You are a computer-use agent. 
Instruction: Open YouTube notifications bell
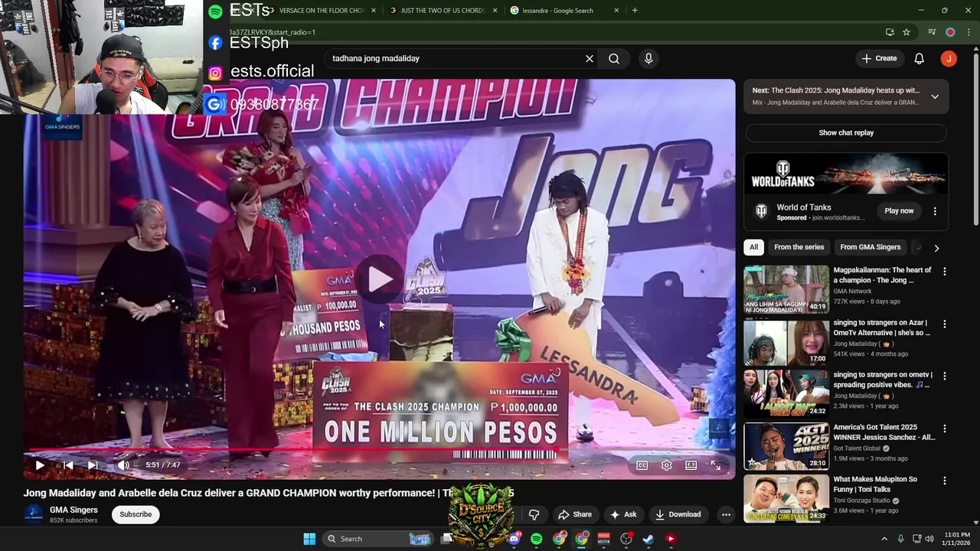(920, 58)
